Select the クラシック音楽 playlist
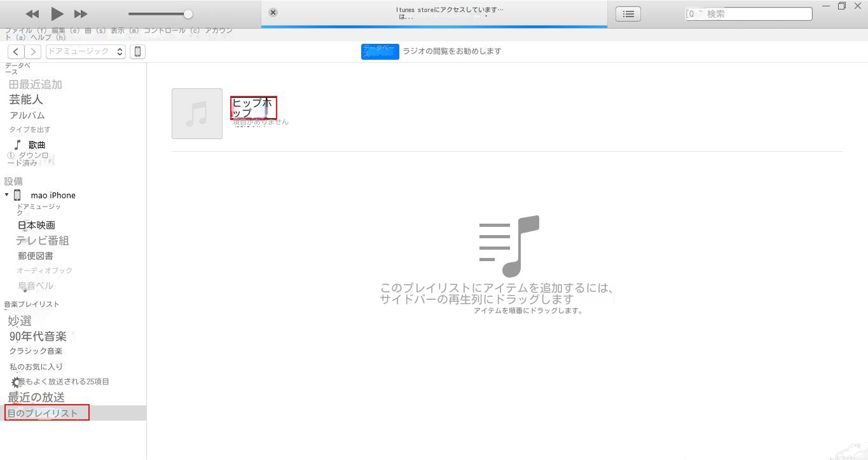Screen dimensions: 868x460 click(x=36, y=351)
